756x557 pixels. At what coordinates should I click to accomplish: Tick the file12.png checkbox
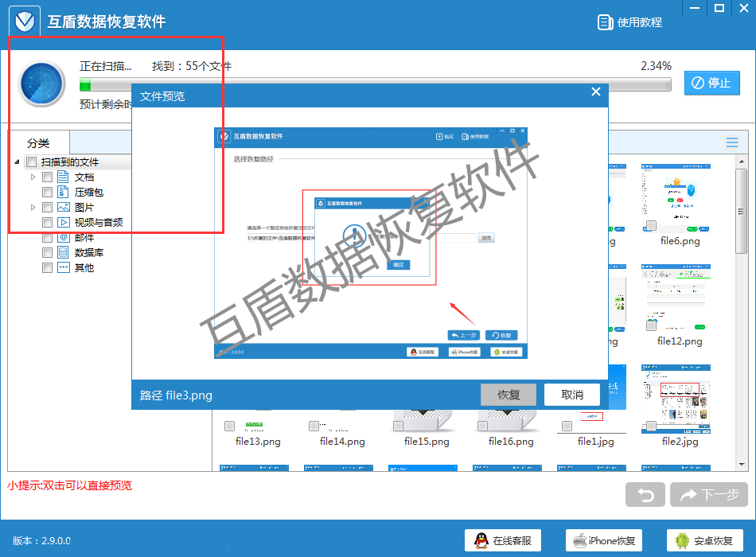652,325
